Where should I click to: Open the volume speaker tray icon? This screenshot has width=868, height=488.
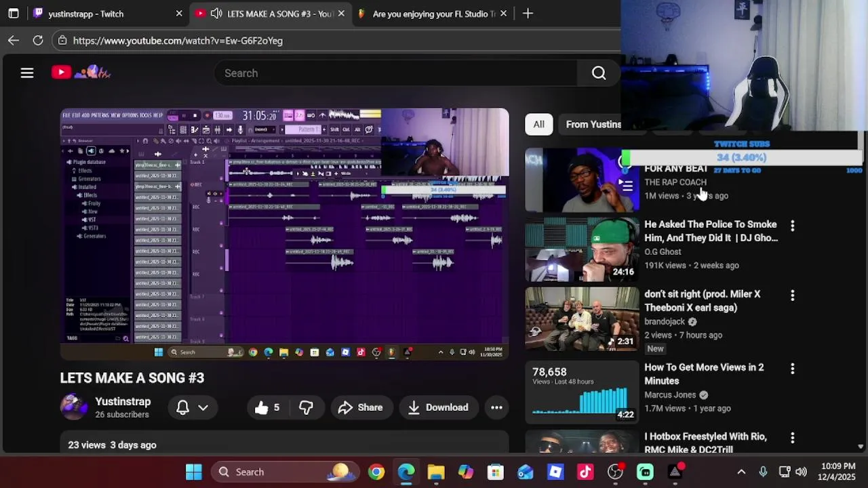801,472
